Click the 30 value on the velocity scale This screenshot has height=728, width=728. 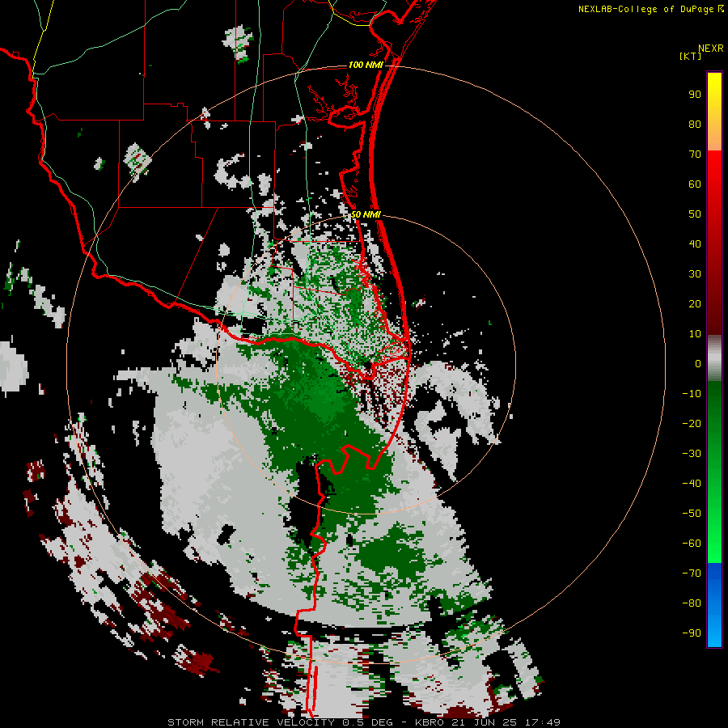click(x=695, y=274)
